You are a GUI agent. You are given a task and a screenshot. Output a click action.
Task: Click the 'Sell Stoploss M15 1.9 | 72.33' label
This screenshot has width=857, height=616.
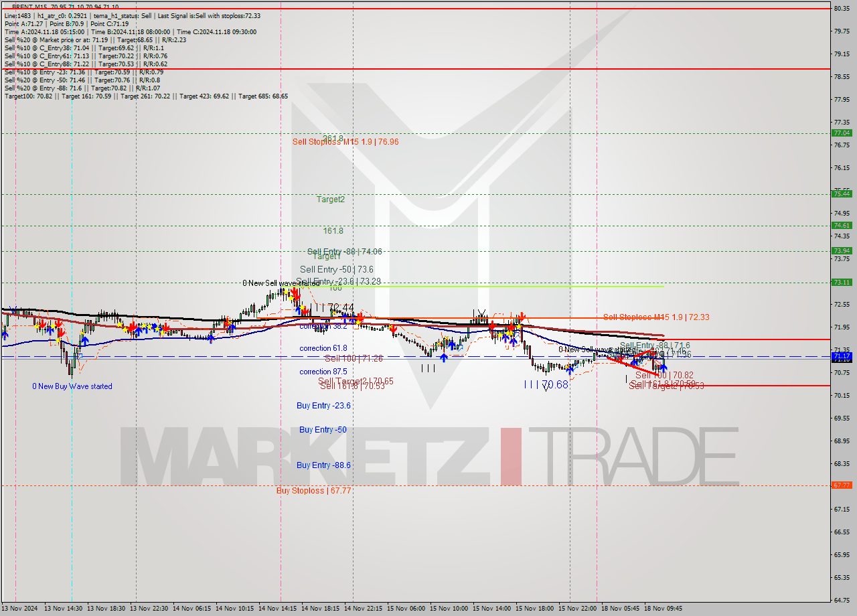coord(656,317)
